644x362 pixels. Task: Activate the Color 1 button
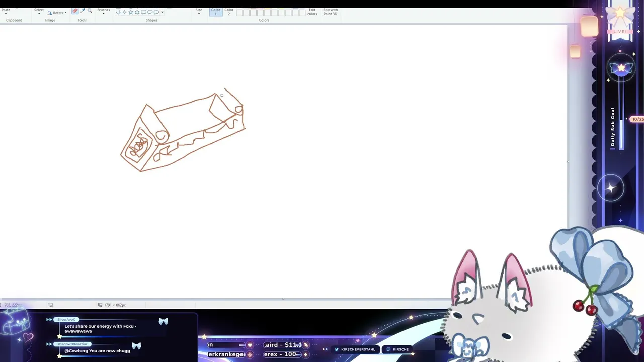click(x=216, y=12)
